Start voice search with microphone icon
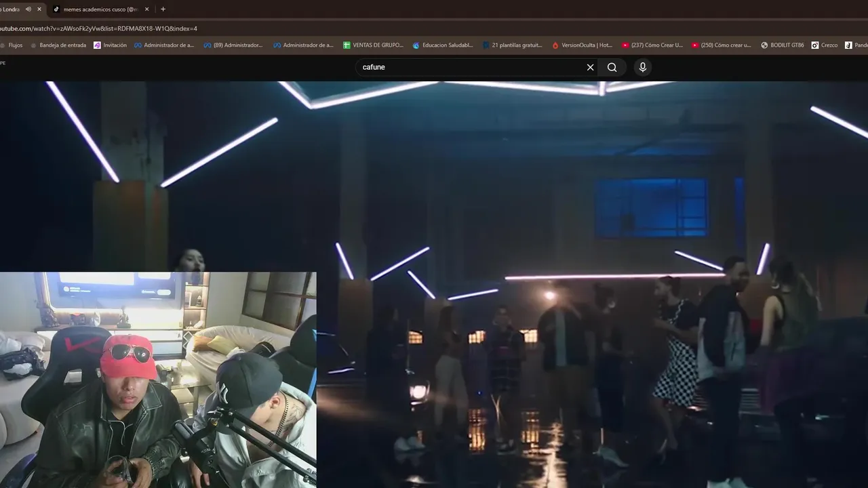 643,67
